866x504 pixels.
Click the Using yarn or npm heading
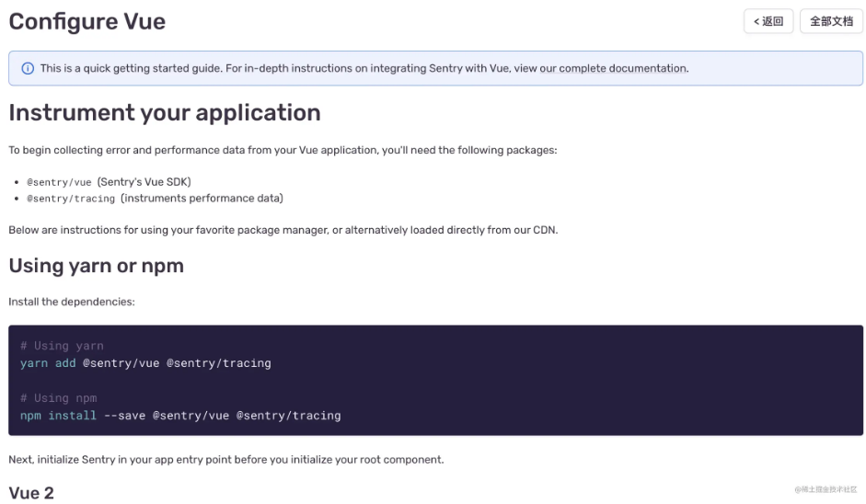[x=97, y=266]
